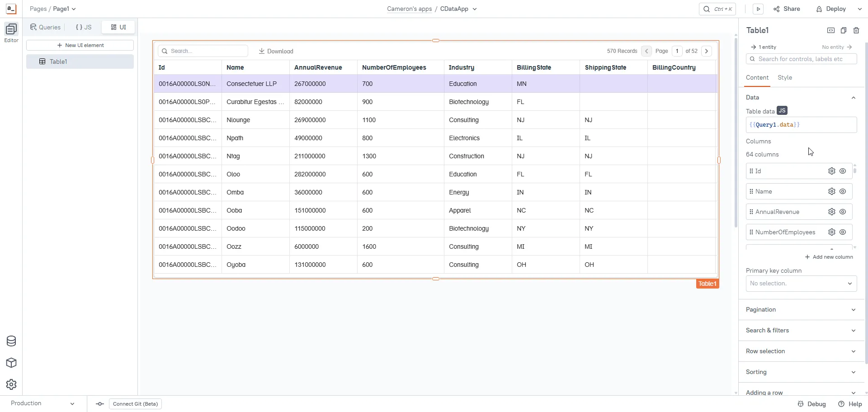Switch to the Queries tab
The width and height of the screenshot is (868, 412).
(45, 27)
